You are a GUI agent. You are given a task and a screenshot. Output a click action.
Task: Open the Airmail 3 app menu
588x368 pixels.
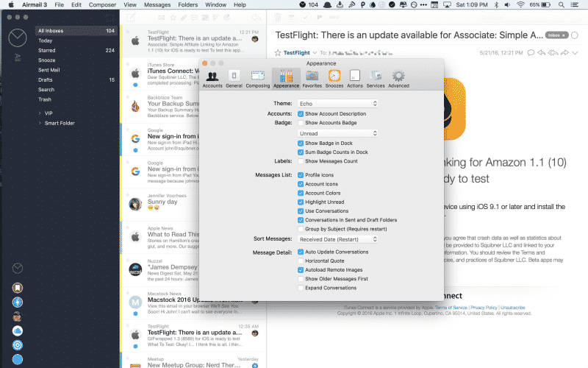[x=35, y=5]
